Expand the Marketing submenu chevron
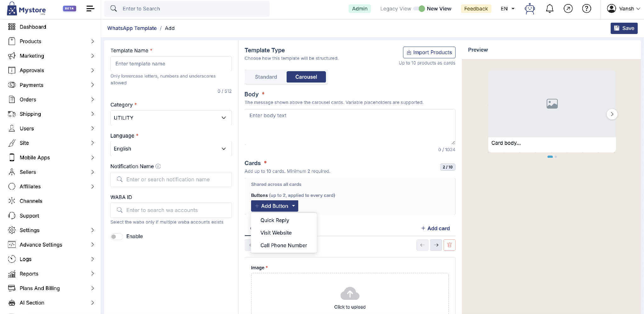644x314 pixels. click(92, 56)
